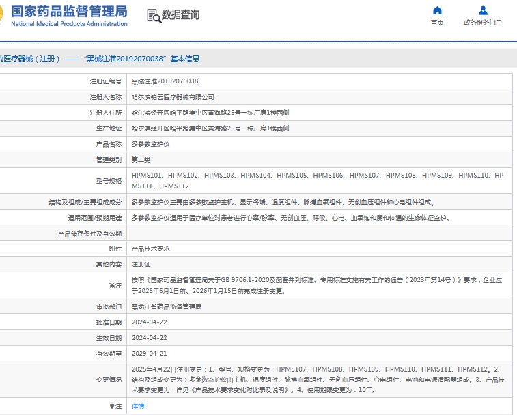
Task: Click the 国家药品监督管理局 logo title
Action: [x=69, y=12]
